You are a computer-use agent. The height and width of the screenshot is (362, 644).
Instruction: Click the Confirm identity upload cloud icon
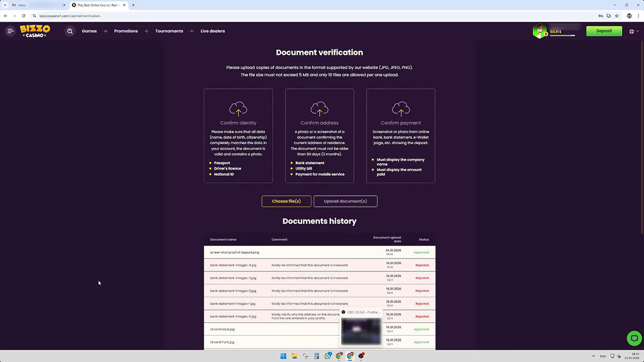(x=238, y=109)
